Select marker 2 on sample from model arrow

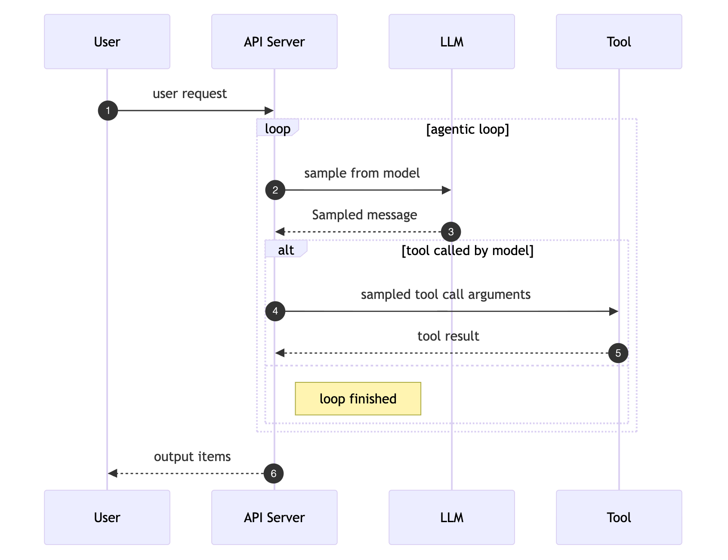click(x=275, y=189)
